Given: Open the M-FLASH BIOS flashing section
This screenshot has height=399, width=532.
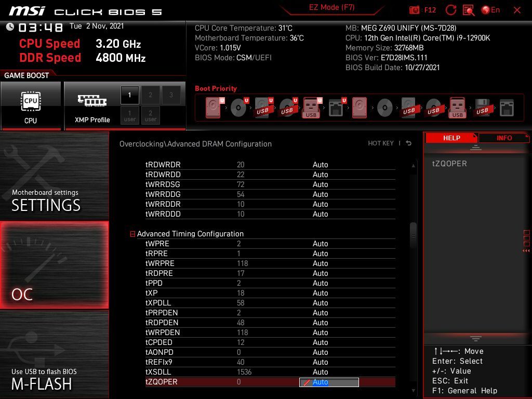Looking at the screenshot, I should (x=54, y=354).
